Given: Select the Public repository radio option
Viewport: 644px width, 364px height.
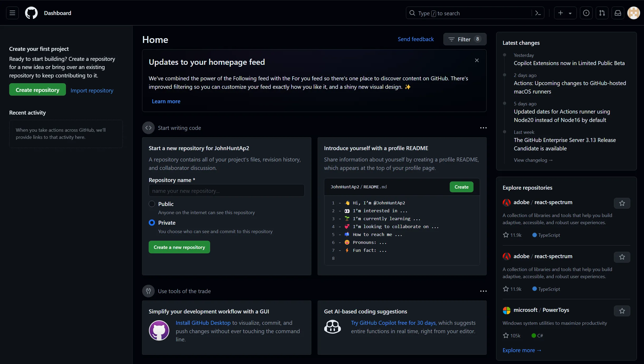Looking at the screenshot, I should point(152,204).
